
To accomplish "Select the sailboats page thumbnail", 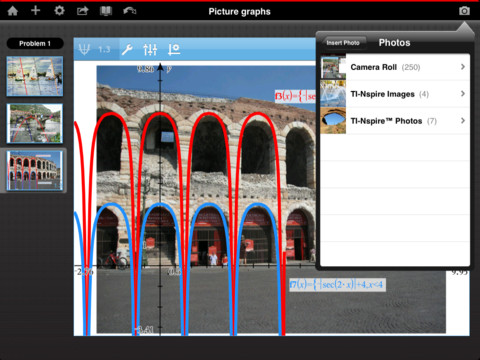I will tap(35, 76).
